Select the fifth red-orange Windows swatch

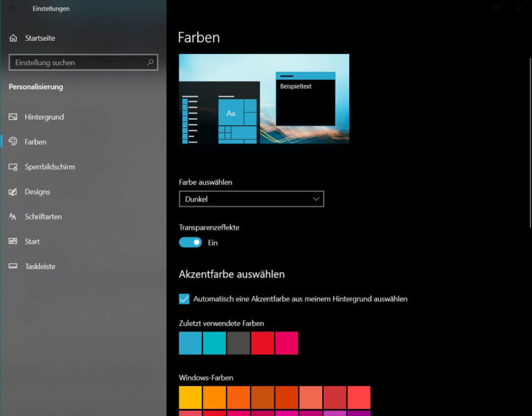[287, 397]
